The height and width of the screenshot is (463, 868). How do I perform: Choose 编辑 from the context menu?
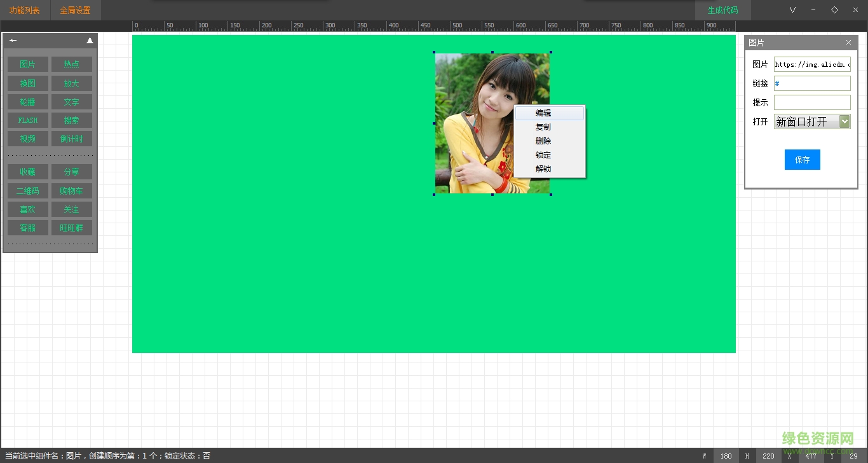(x=543, y=113)
